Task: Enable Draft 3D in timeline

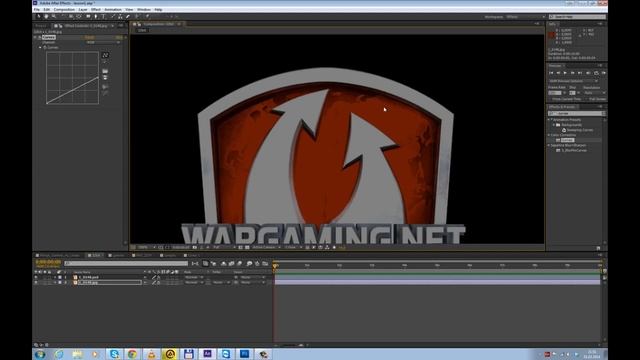Action: pyautogui.click(x=213, y=264)
